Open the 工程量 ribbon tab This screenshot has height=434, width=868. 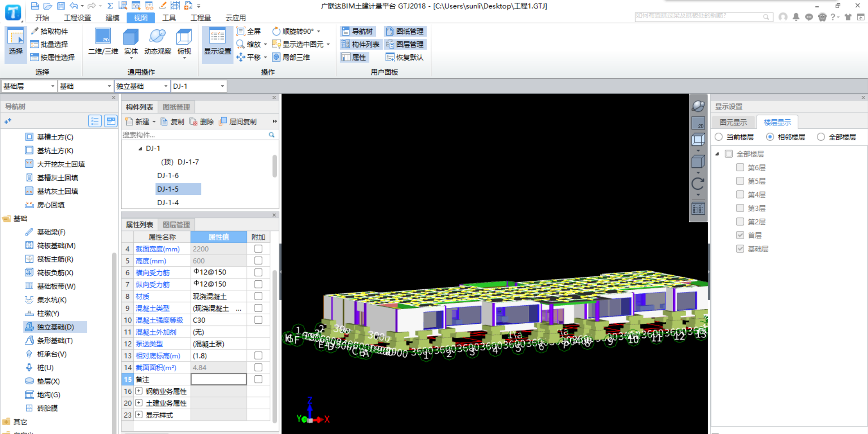(x=200, y=18)
